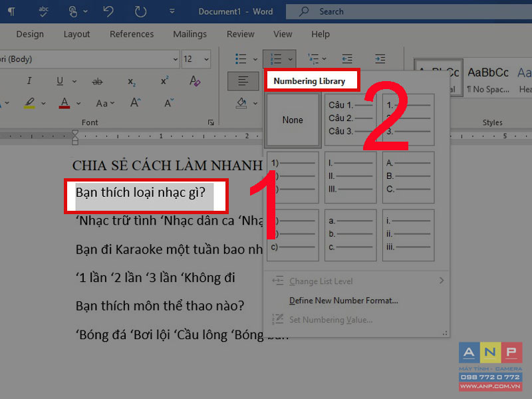The height and width of the screenshot is (399, 532).
Task: Open Change List Level submenu
Action: pos(357,281)
